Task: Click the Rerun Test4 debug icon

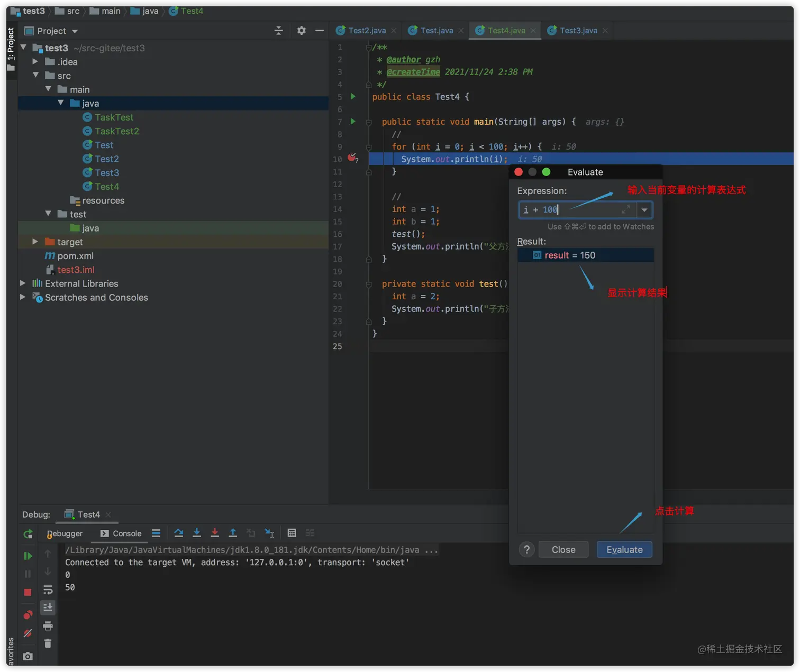Action: click(28, 534)
